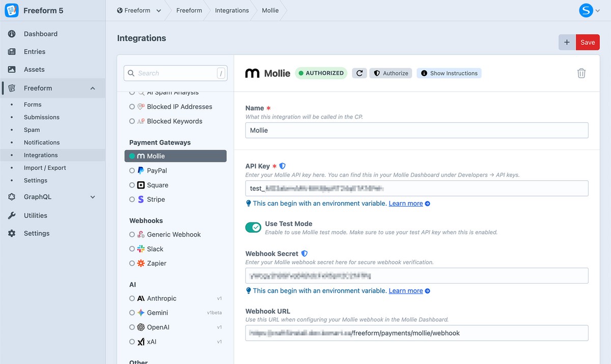Click the plus add integration button
Viewport: 611px width, 364px height.
(567, 43)
